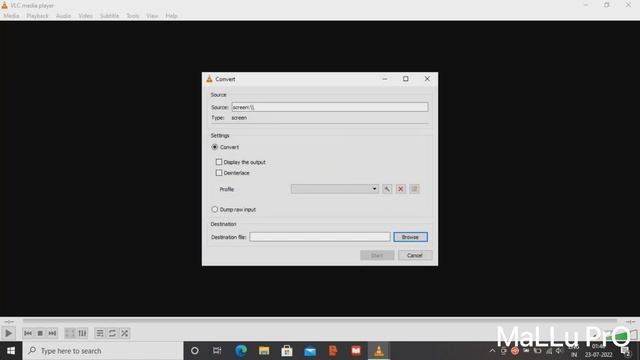Open Windows Start menu
Viewport: 640px width, 360px height.
coord(11,351)
